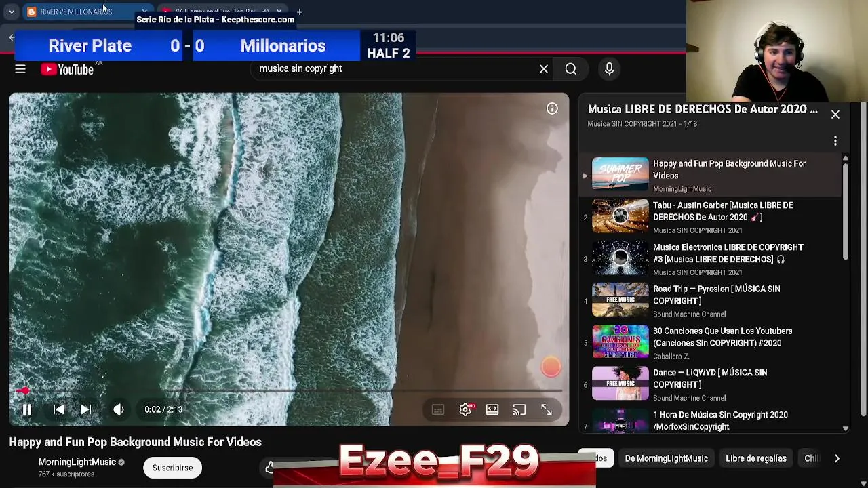This screenshot has width=868, height=488.
Task: Switch player to theater mode
Action: (x=492, y=410)
